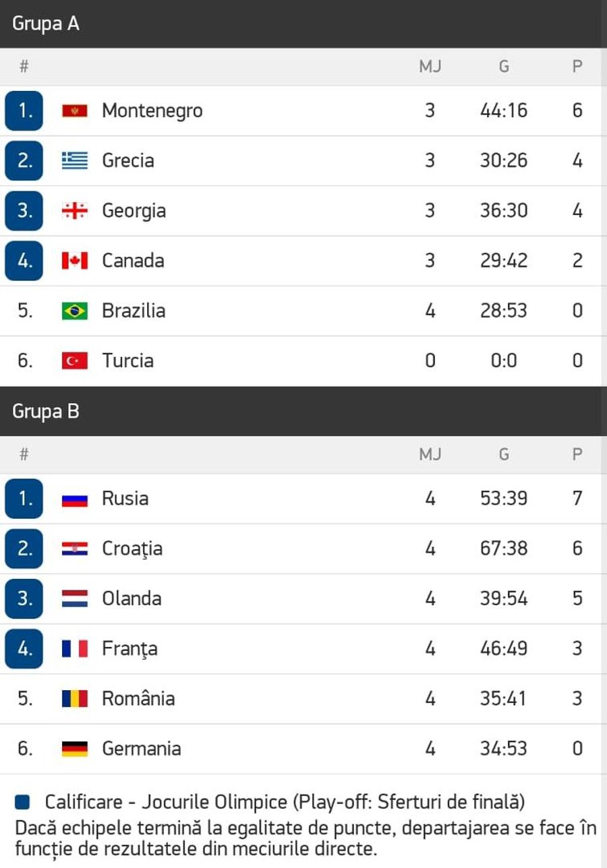The image size is (607, 868).
Task: Click rank 4 badge next to Franţa
Action: 24,649
